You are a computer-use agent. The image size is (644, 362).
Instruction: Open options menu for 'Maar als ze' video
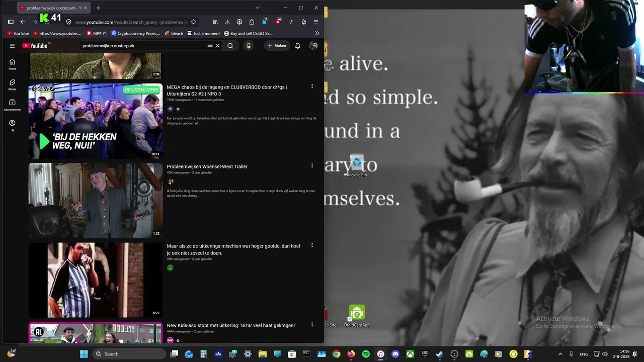[312, 245]
